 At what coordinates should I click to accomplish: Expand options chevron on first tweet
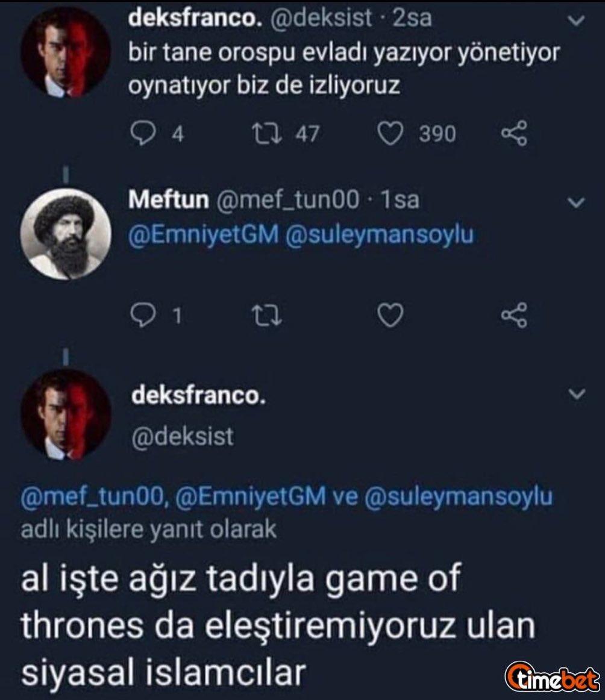tap(577, 22)
